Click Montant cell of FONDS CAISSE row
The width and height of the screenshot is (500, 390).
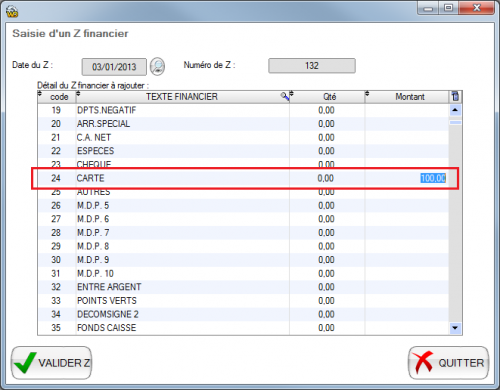click(407, 328)
